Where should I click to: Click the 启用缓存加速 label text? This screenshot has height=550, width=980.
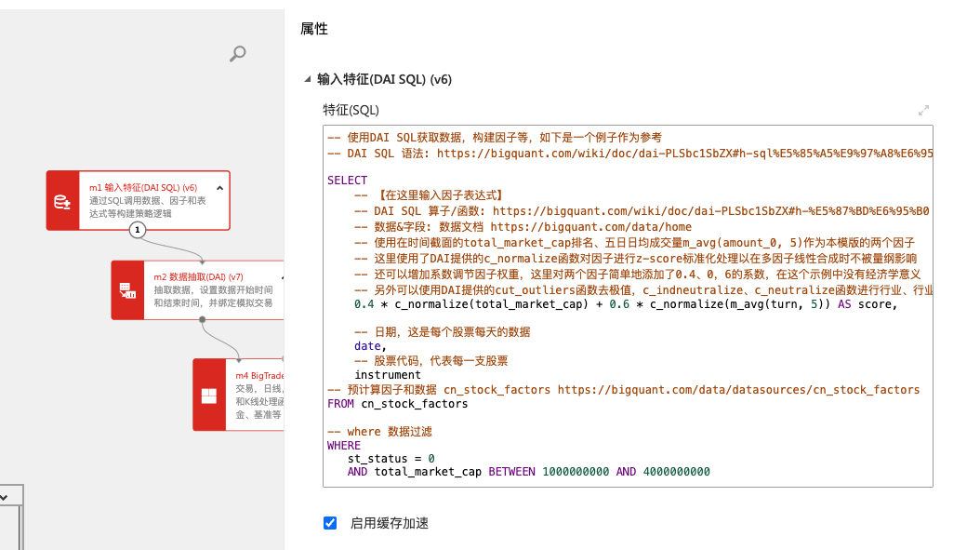tap(389, 523)
